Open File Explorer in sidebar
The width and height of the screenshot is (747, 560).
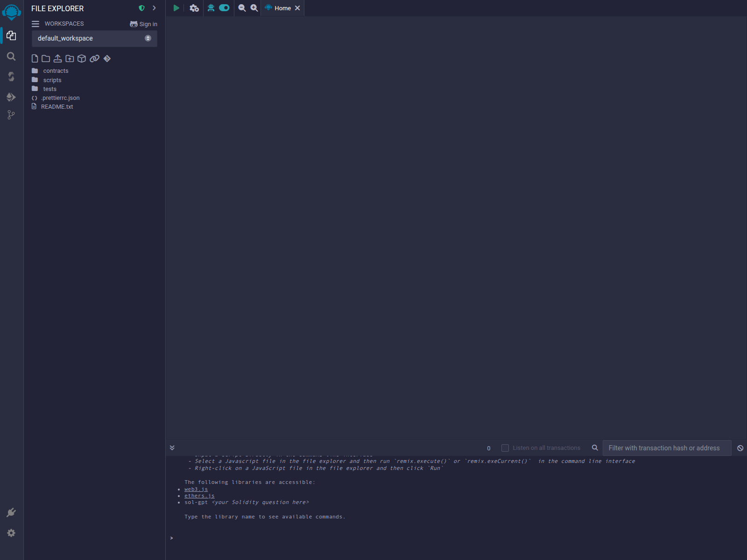coord(11,36)
